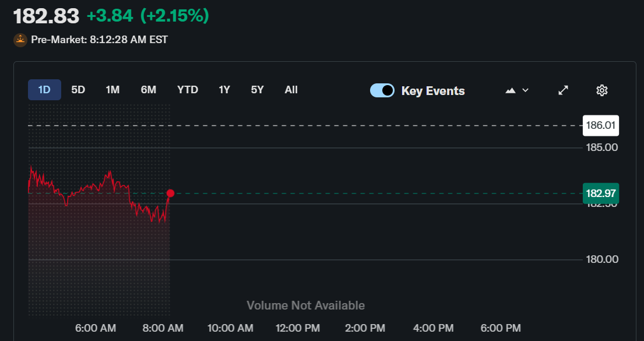Switch to the 6M view
The width and height of the screenshot is (644, 341).
coord(148,90)
